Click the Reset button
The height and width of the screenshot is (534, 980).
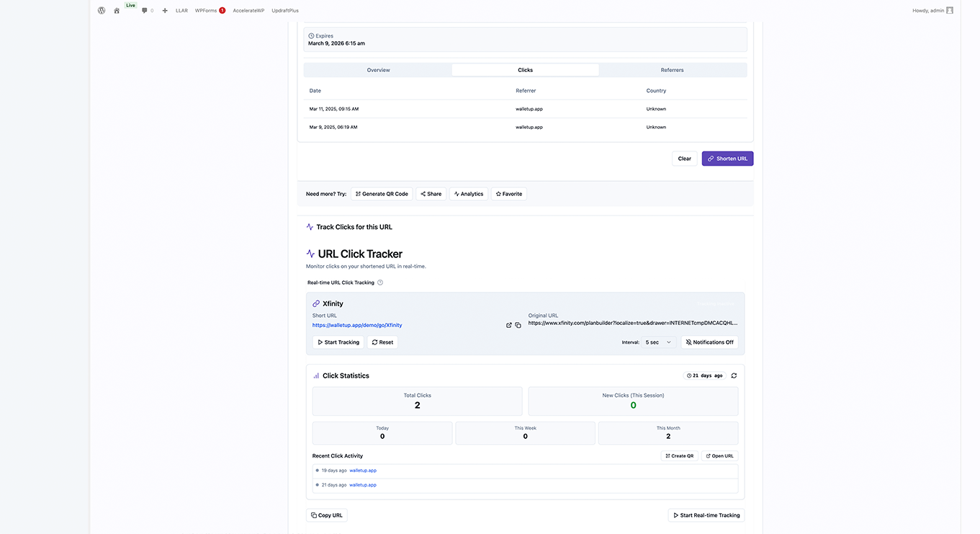tap(382, 342)
